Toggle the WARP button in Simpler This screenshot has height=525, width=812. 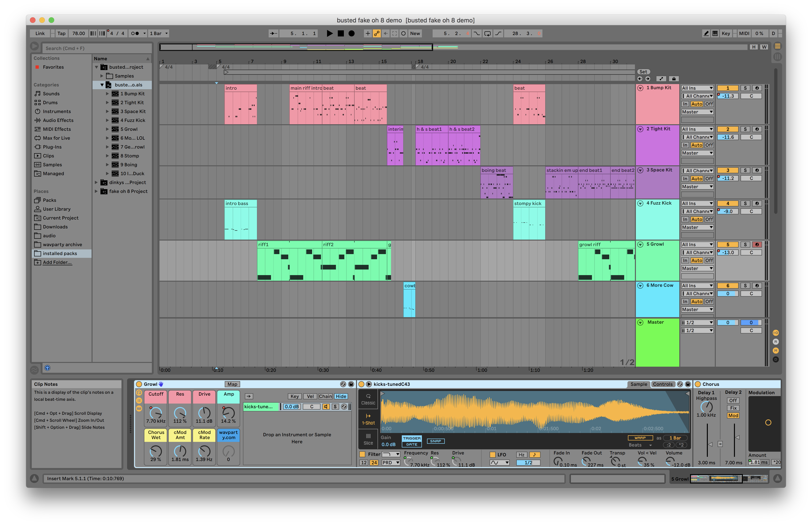640,438
